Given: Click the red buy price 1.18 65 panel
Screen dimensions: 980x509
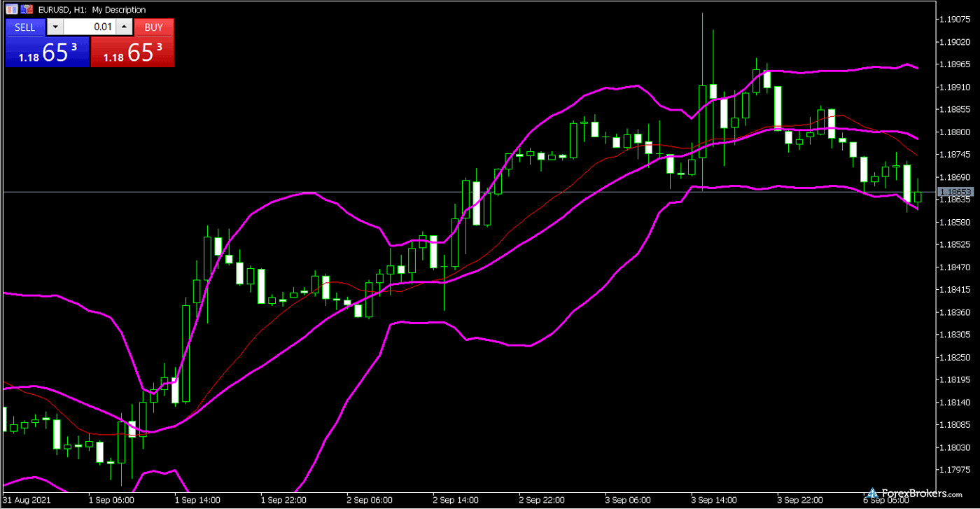Looking at the screenshot, I should [132, 52].
